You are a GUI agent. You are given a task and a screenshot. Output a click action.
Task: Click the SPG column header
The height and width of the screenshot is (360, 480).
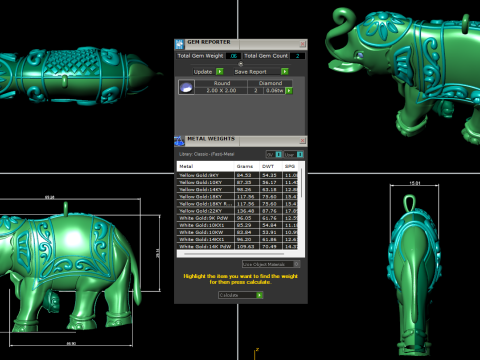290,166
